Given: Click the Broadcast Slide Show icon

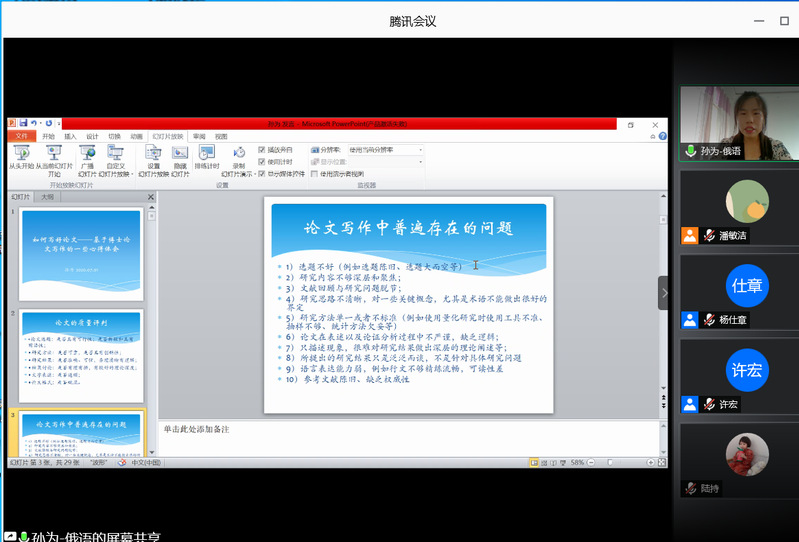Looking at the screenshot, I should pos(87,156).
